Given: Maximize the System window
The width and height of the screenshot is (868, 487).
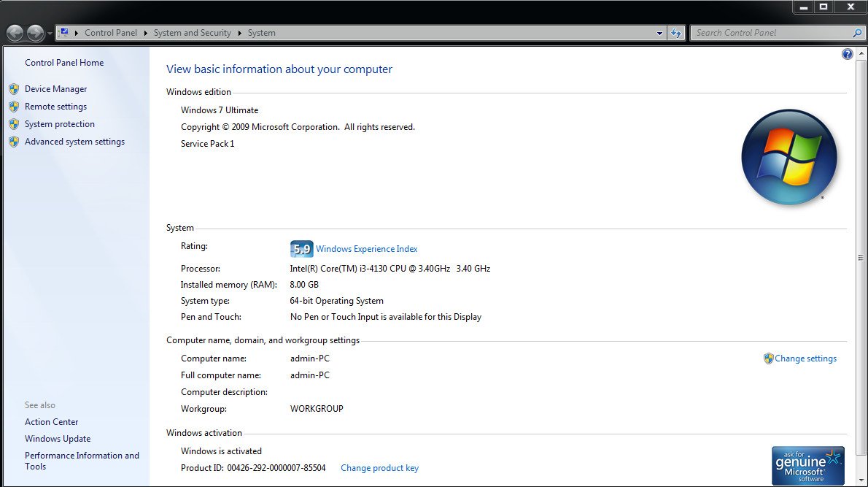Looking at the screenshot, I should [x=824, y=7].
